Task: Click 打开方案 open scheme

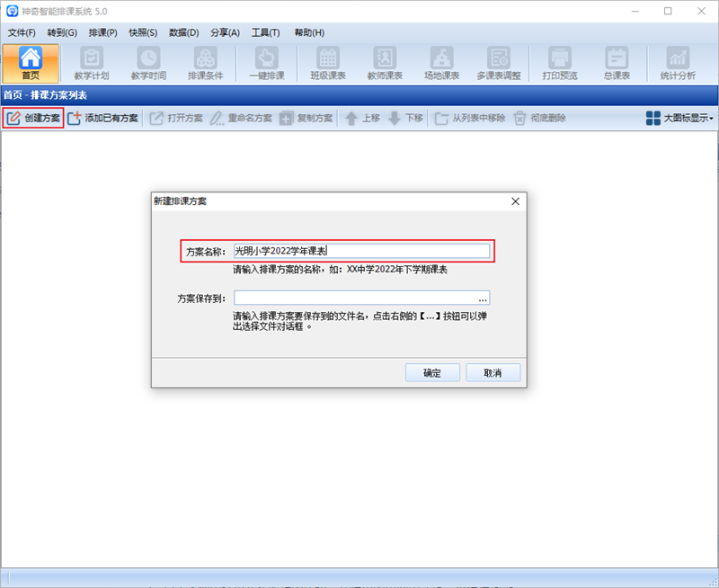Action: [x=176, y=118]
